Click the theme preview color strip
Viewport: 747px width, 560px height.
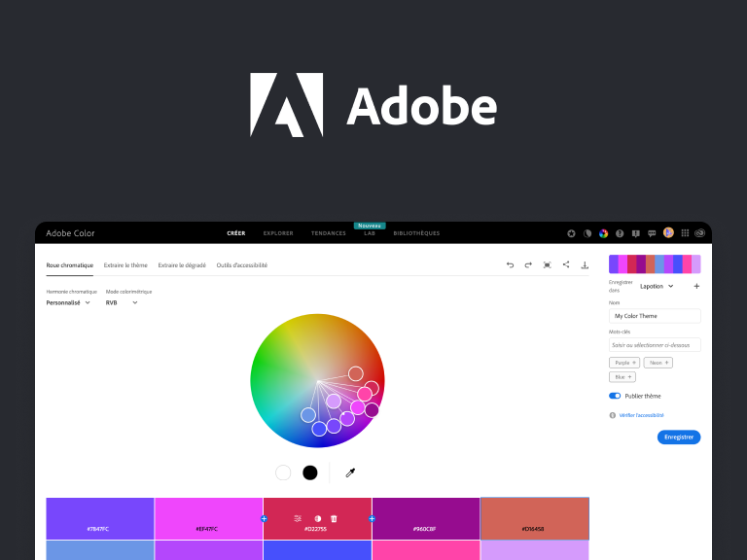click(655, 263)
